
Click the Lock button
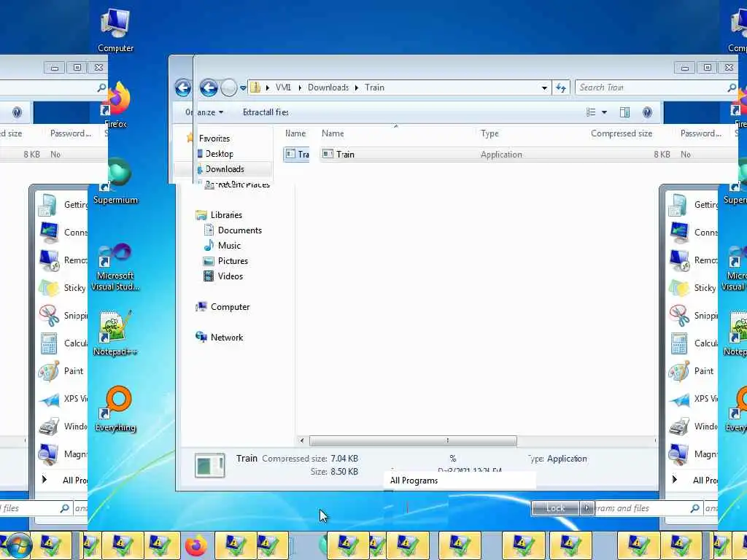[555, 508]
